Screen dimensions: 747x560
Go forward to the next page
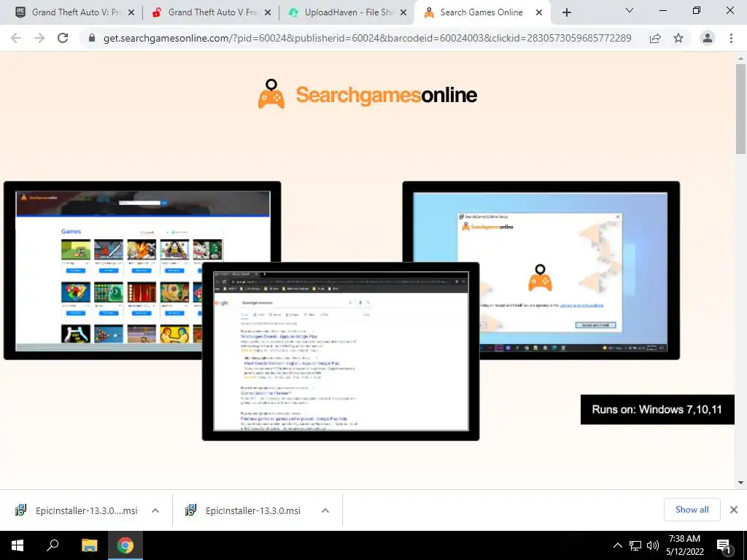[x=39, y=38]
